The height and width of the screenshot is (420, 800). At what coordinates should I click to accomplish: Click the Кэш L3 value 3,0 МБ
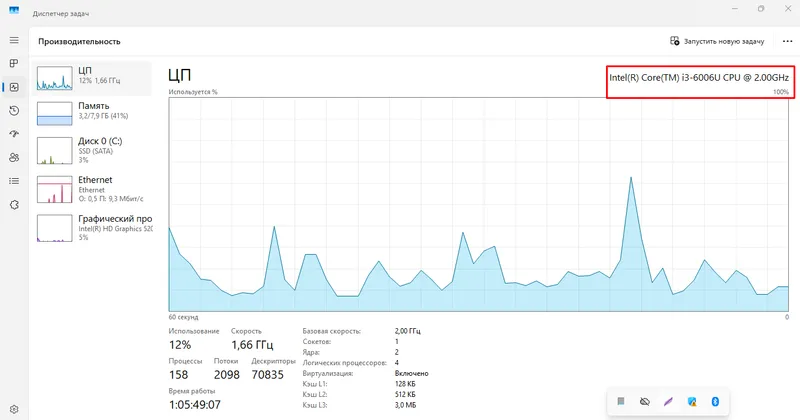tap(405, 405)
